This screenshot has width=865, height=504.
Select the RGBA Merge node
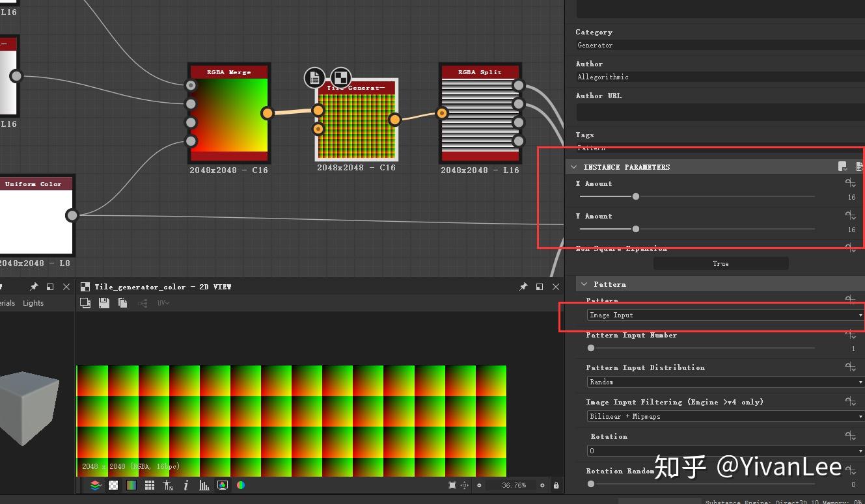228,114
